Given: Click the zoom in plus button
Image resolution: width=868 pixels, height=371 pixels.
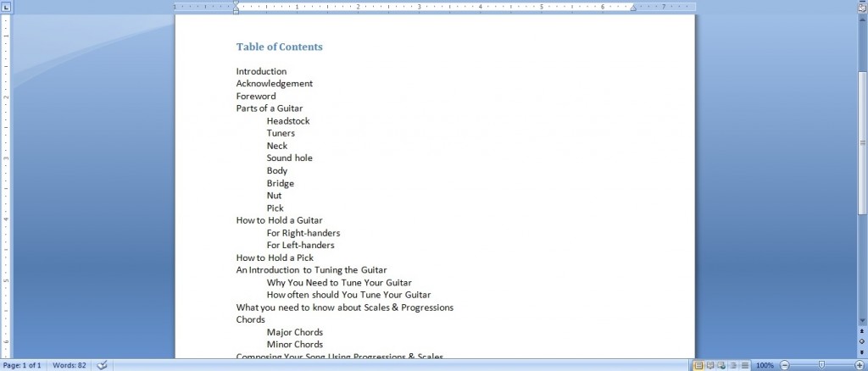Looking at the screenshot, I should click(860, 365).
